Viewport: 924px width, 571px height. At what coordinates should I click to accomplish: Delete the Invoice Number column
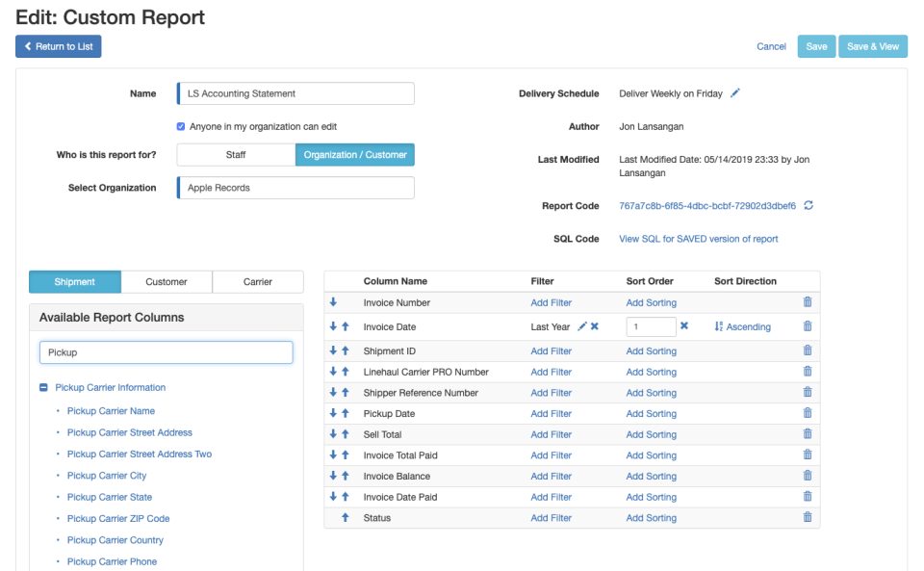click(808, 301)
